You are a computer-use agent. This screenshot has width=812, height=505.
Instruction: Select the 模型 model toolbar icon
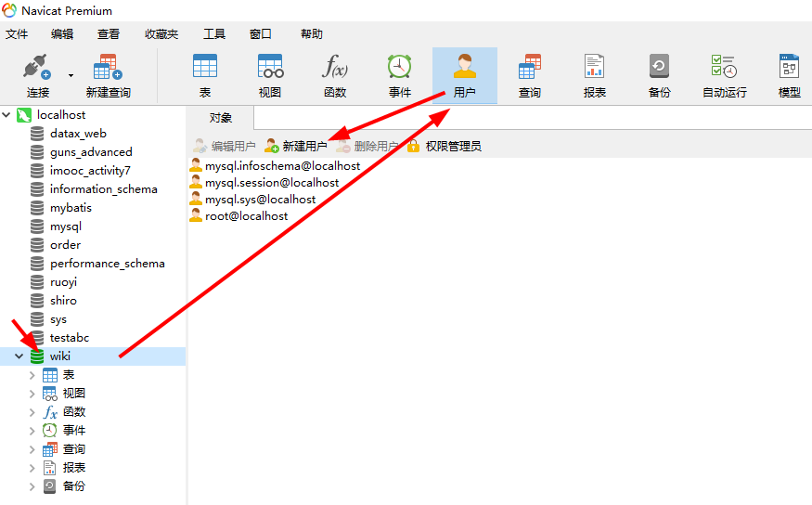coord(789,76)
